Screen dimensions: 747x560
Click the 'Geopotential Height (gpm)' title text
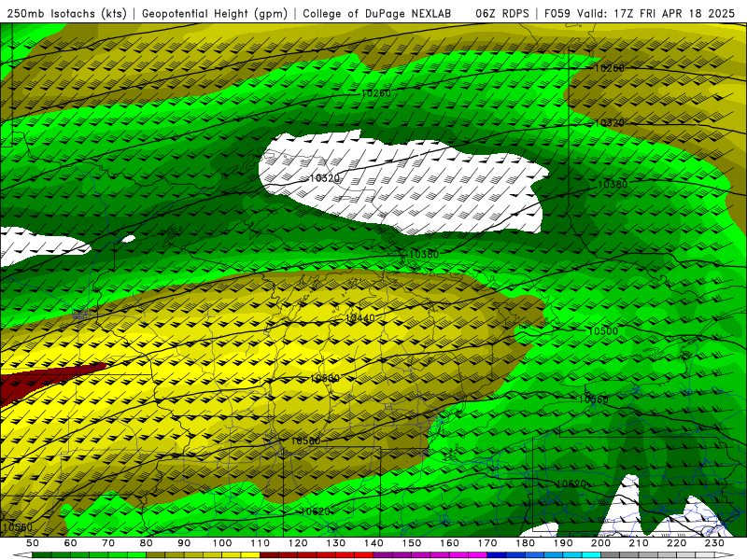click(215, 13)
